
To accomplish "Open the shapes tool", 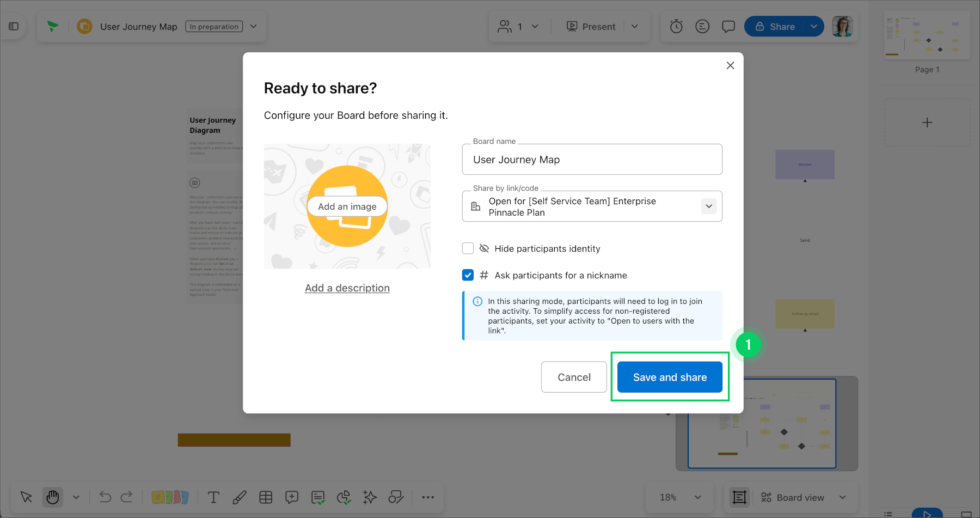I will click(396, 497).
